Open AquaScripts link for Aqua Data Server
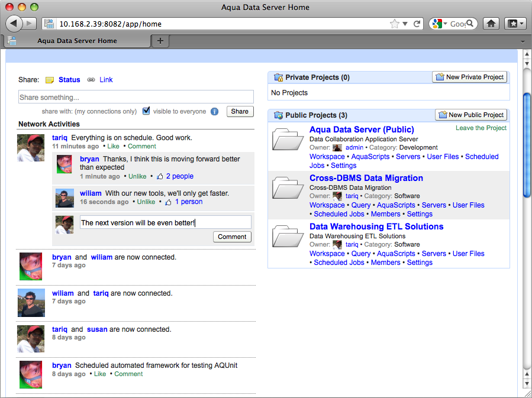The height and width of the screenshot is (398, 532). 370,157
